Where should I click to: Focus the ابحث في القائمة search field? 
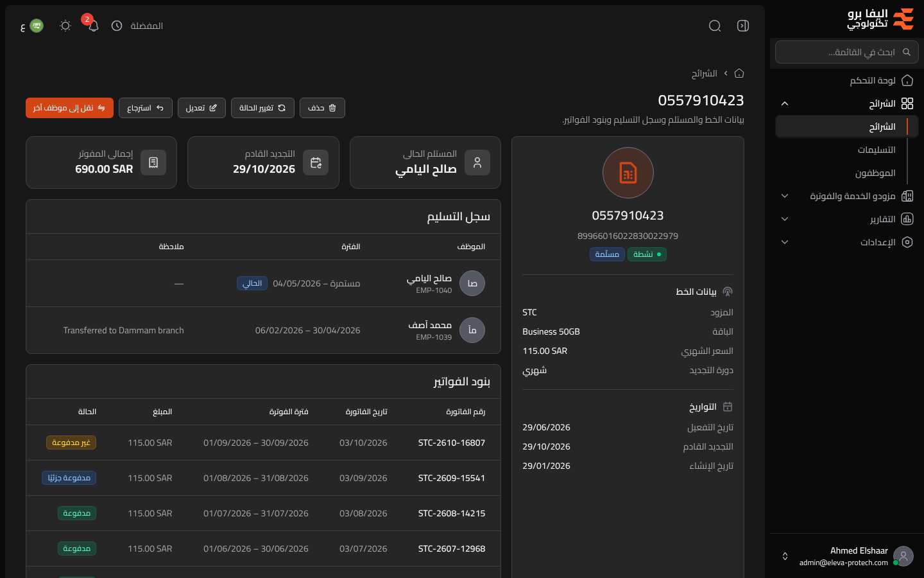coord(847,52)
